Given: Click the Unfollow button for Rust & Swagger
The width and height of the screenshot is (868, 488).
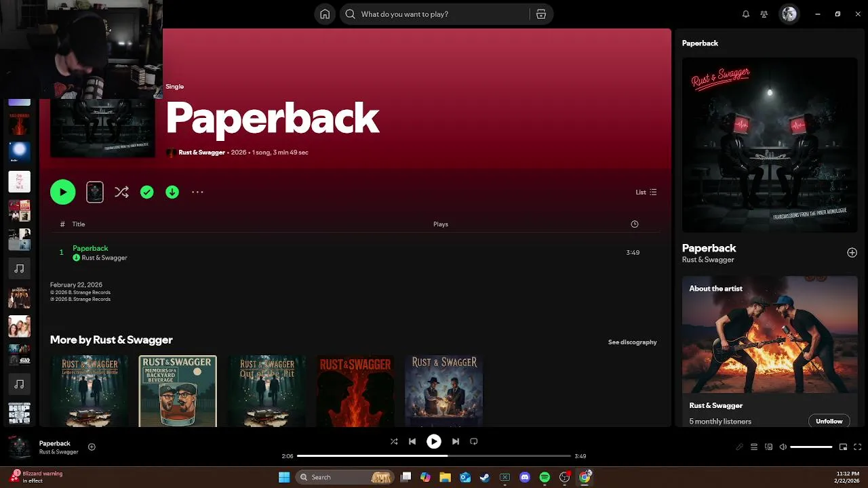Looking at the screenshot, I should (829, 421).
